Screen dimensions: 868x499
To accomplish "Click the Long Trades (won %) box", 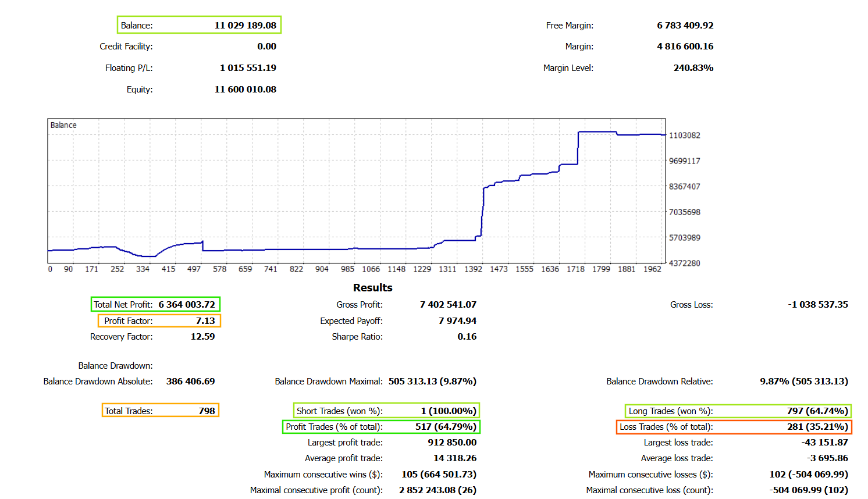I will point(738,411).
